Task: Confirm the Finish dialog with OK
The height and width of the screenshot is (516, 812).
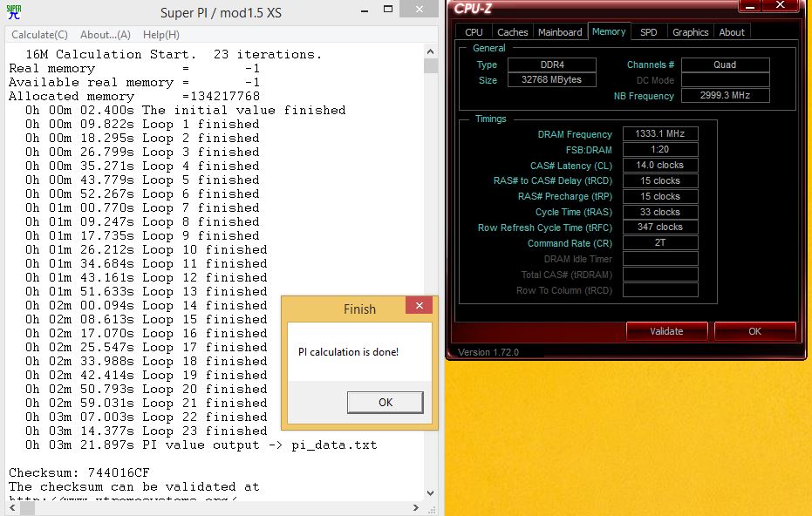Action: coord(386,402)
